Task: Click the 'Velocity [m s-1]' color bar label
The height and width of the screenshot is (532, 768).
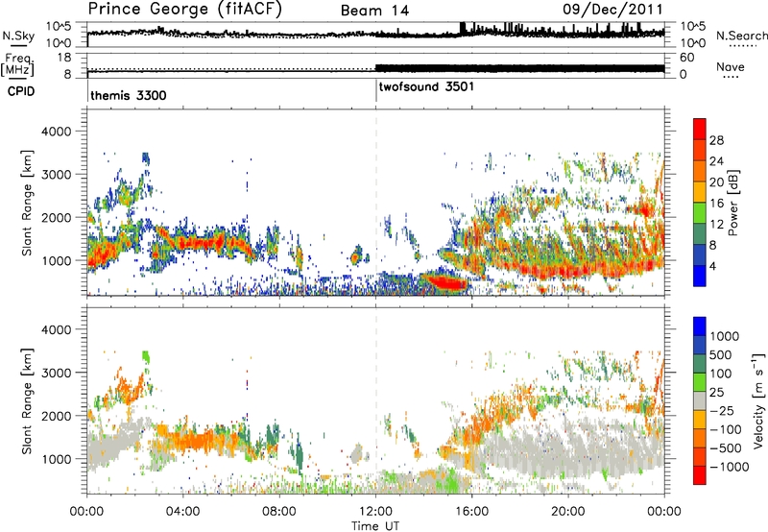Action: [x=758, y=400]
